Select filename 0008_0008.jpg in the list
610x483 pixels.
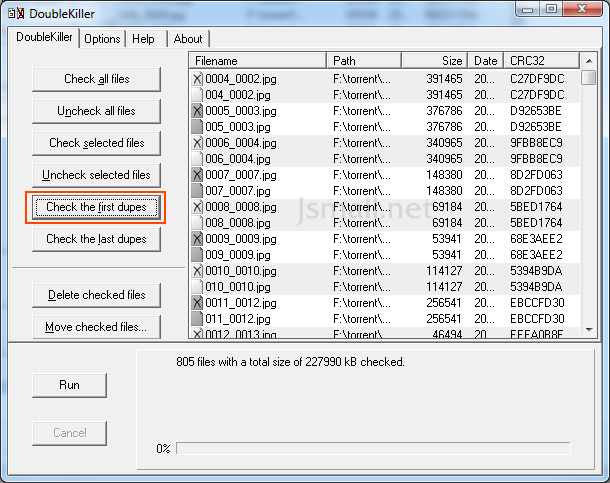[241, 207]
